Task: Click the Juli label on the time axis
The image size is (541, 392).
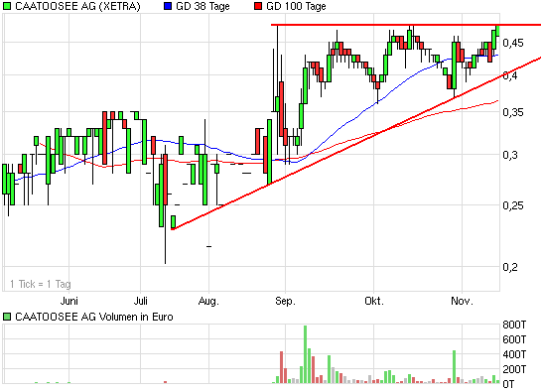Action: click(x=140, y=302)
